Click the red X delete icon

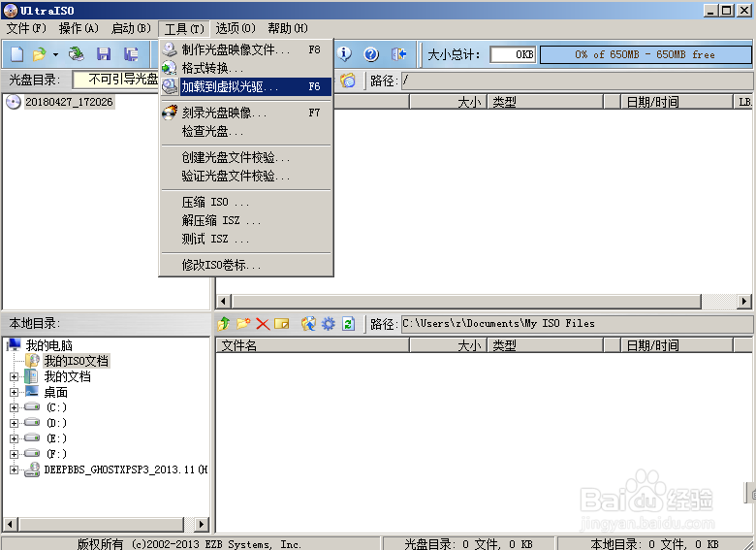(263, 323)
